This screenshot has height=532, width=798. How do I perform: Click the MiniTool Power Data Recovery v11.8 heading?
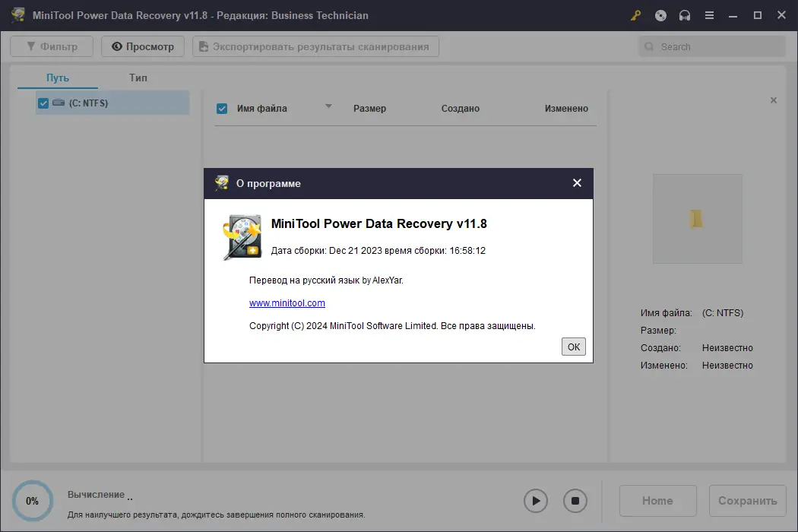(x=379, y=223)
